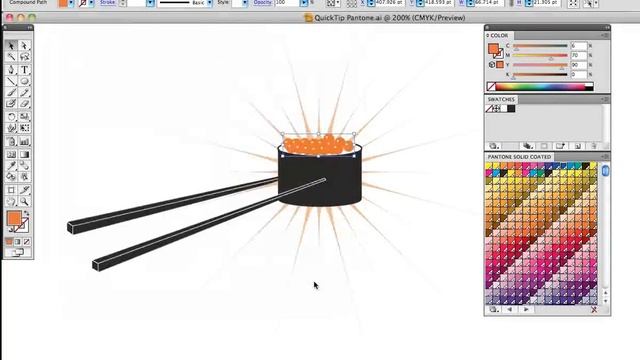Open the Pantone Solid Coated panel menu

[x=605, y=157]
